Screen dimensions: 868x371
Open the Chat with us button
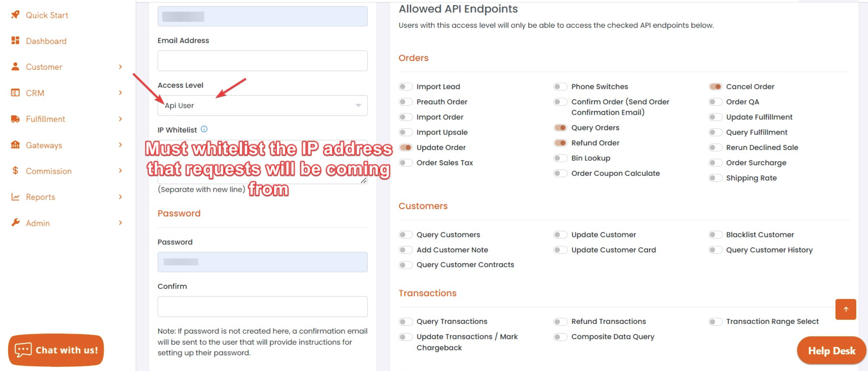[x=56, y=350]
